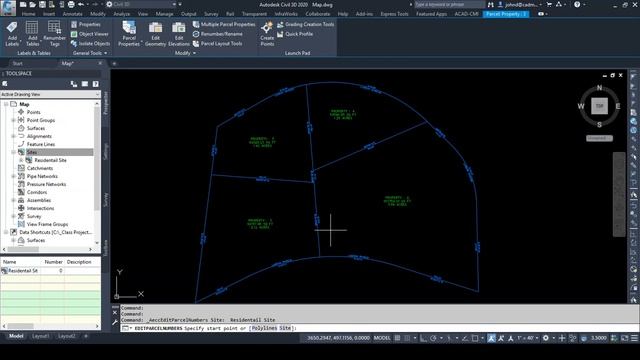Choose the Polylines command option
Image resolution: width=640 pixels, height=360 pixels.
point(264,328)
